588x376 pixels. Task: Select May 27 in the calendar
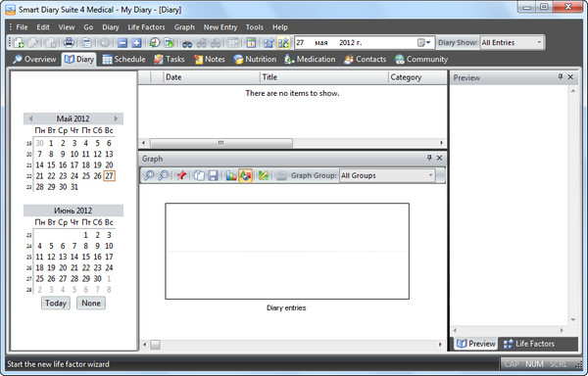[x=109, y=175]
